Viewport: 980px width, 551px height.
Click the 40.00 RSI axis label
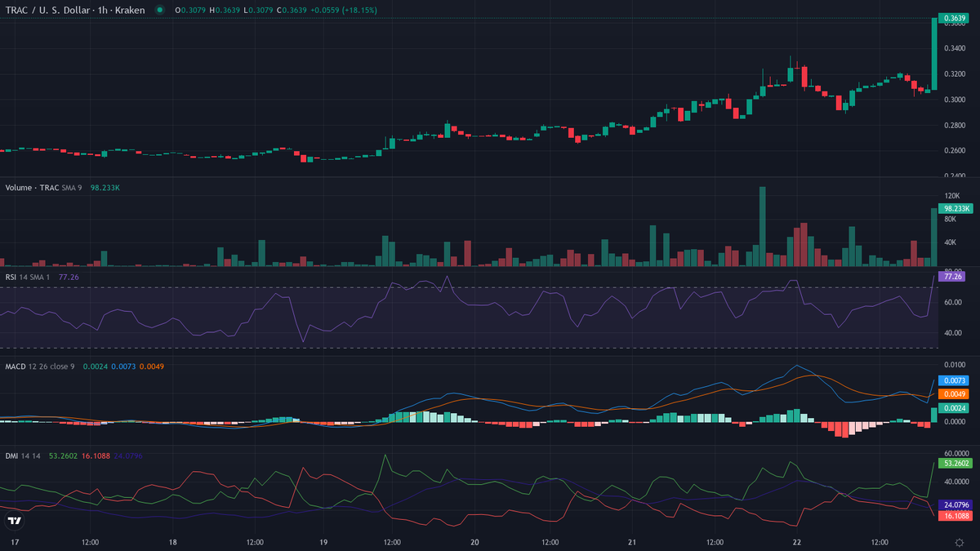click(x=951, y=333)
